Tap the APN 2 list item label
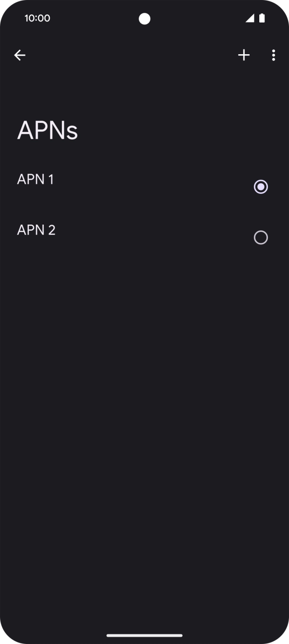This screenshot has height=644, width=289. [x=36, y=229]
